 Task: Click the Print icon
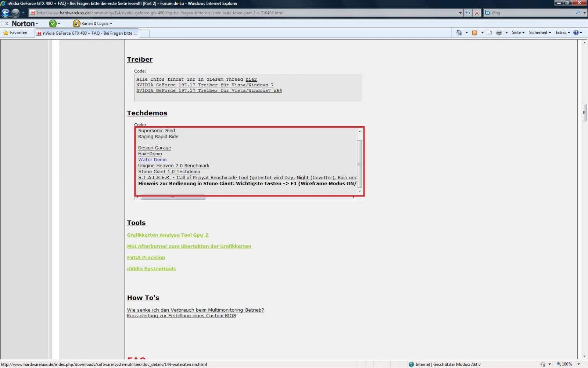pos(499,33)
